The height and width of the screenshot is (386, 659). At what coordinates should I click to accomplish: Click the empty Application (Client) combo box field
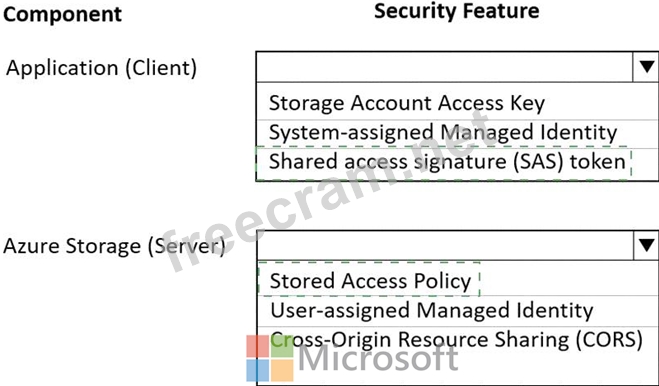tap(444, 67)
